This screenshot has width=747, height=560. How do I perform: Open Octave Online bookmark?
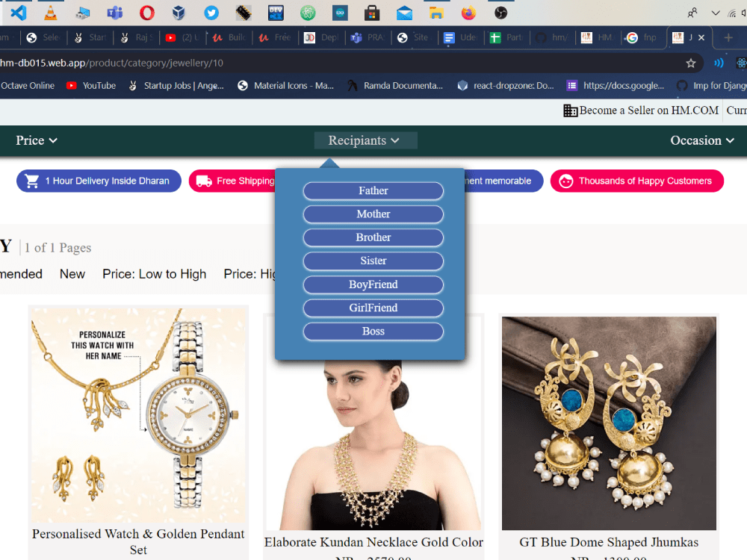(x=28, y=86)
